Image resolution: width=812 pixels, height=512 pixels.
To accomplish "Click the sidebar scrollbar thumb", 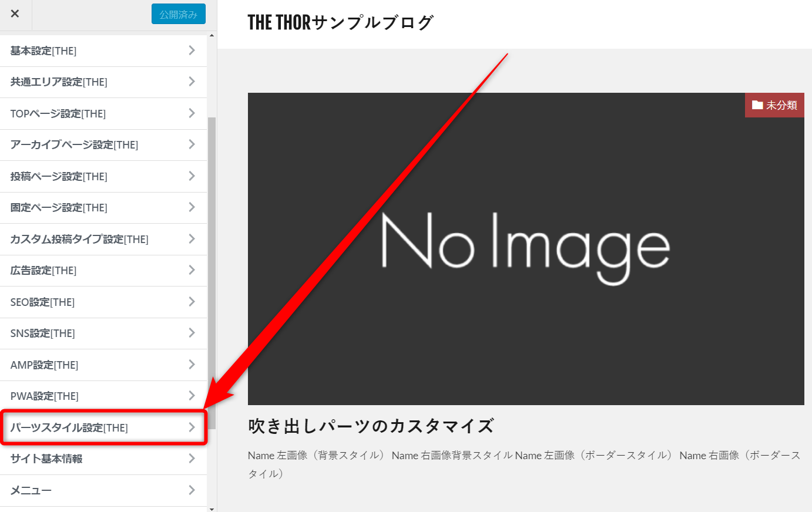I will coord(212,272).
